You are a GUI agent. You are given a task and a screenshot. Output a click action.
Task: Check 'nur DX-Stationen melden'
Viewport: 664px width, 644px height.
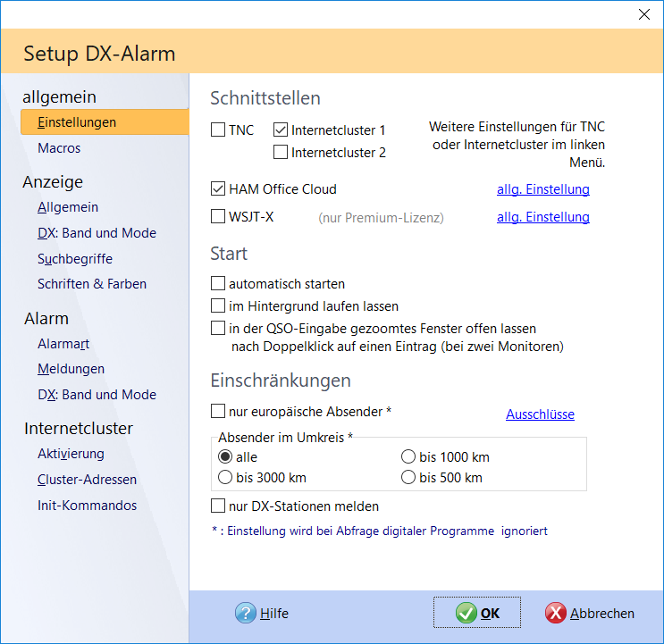click(x=218, y=506)
